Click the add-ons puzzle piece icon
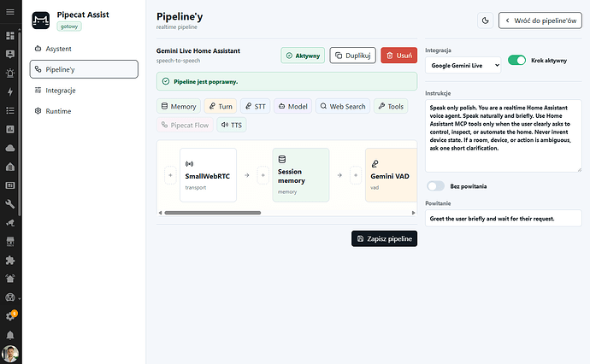The height and width of the screenshot is (364, 590). [x=10, y=260]
